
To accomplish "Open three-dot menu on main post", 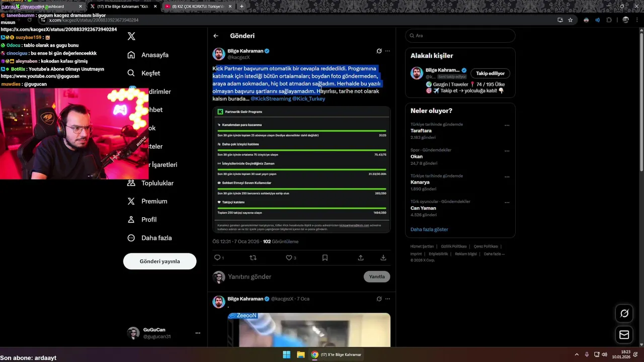I will pyautogui.click(x=387, y=51).
